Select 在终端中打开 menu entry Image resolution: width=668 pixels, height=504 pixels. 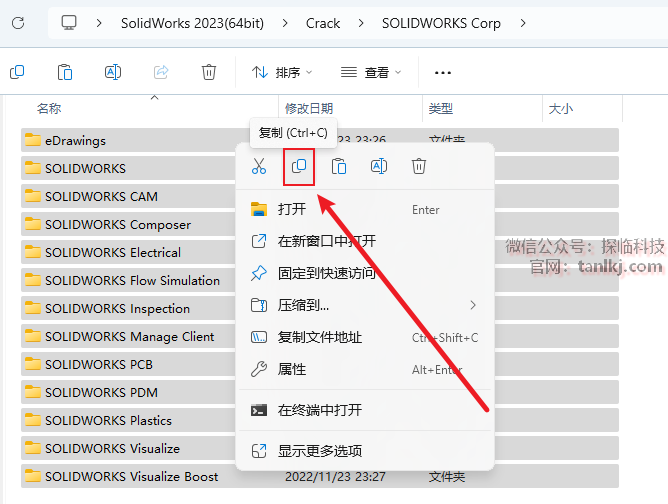tap(365, 410)
